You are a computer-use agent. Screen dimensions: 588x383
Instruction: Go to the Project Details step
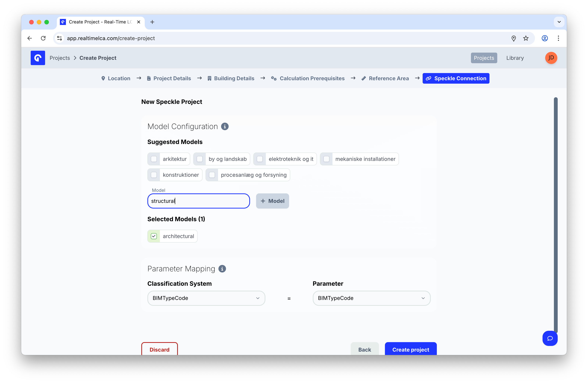coord(169,79)
